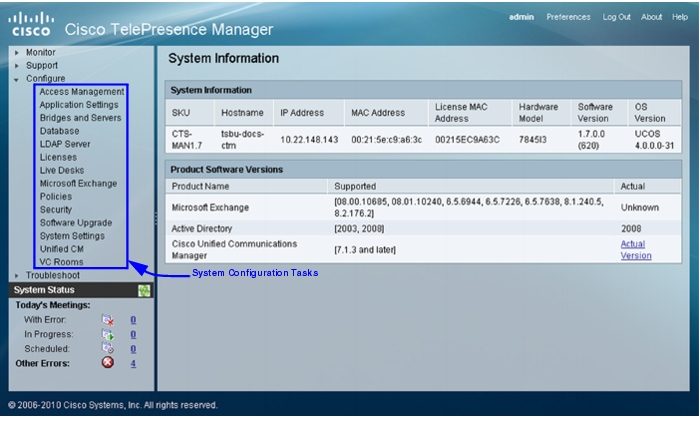This screenshot has width=699, height=431.
Task: Go to Licenses page
Action: tap(58, 157)
